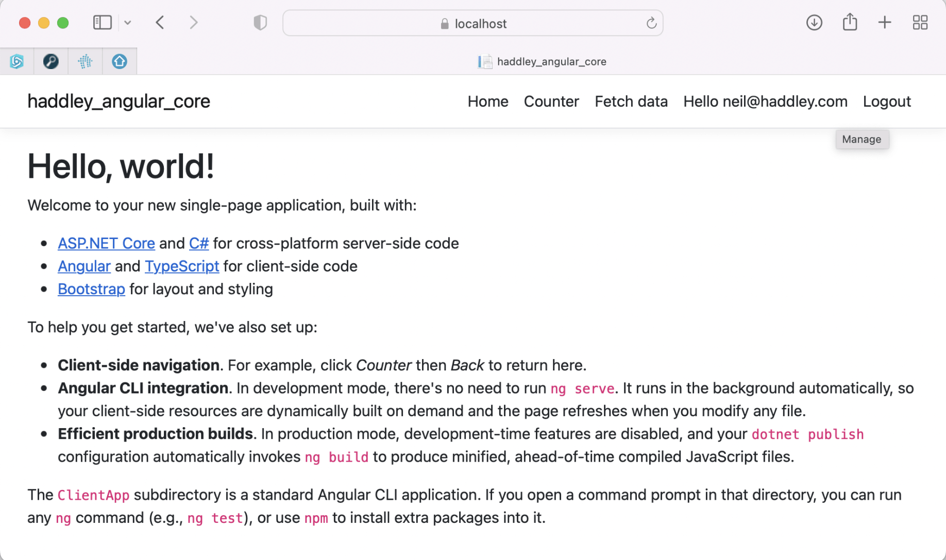Go forward to the next page
Screen dimensions: 946x560
(x=193, y=23)
